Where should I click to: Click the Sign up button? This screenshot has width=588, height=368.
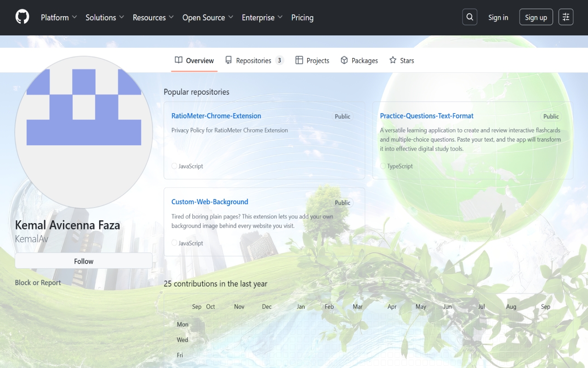(x=536, y=17)
